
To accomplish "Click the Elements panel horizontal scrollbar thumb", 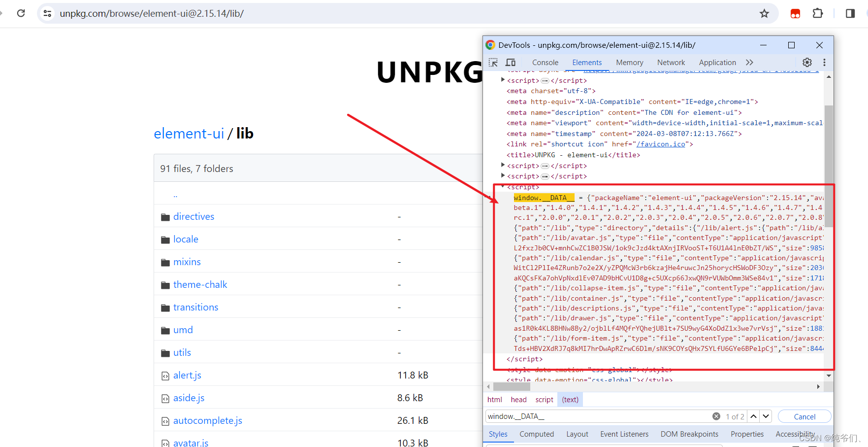I will click(x=512, y=387).
